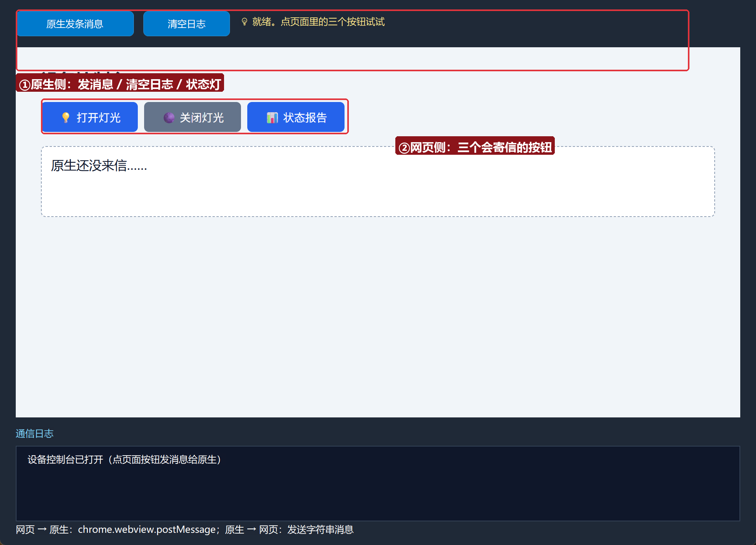
Task: Select log entry 设备控制台已打开
Action: tap(124, 460)
